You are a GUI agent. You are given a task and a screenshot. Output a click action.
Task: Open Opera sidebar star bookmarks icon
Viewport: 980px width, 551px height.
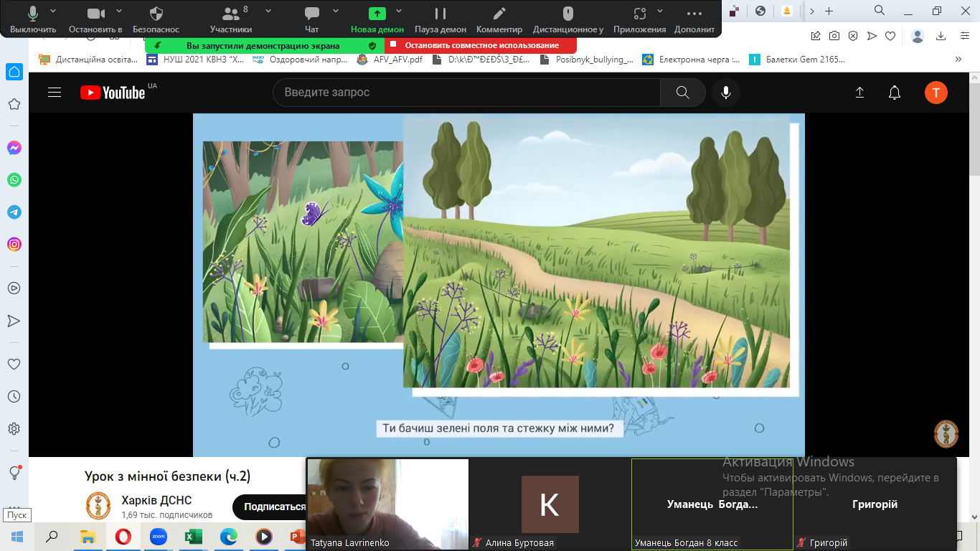click(x=14, y=105)
